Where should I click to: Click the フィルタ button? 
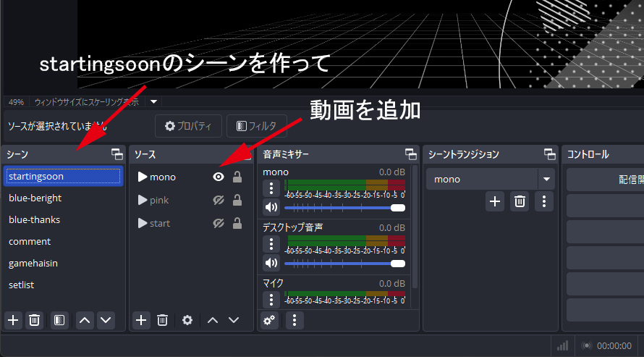[x=256, y=126]
